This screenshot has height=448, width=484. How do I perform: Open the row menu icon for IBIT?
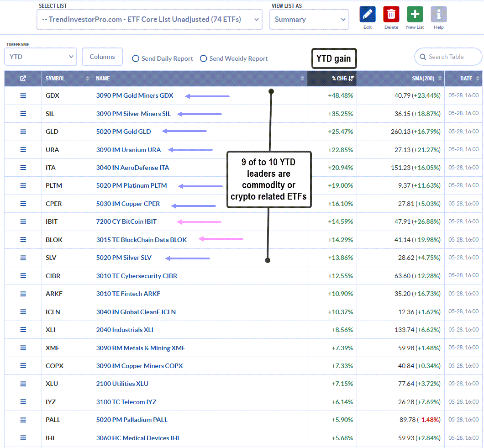tap(23, 221)
